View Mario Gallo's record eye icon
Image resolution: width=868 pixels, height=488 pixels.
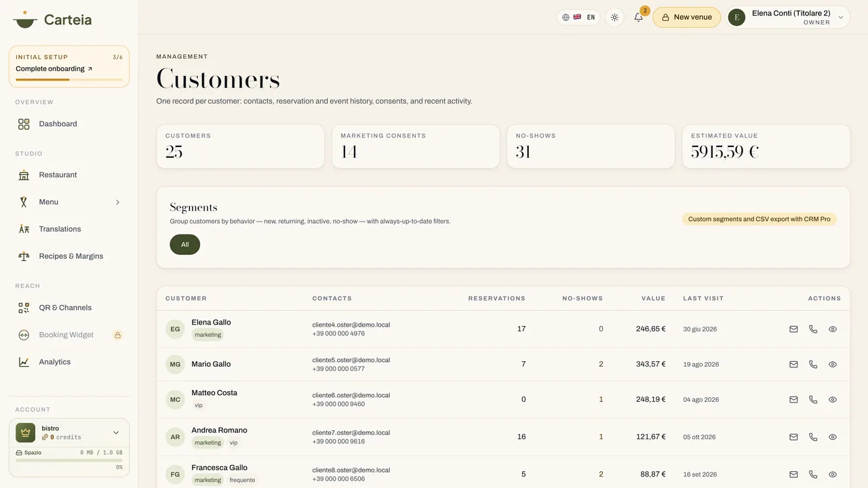[833, 365]
